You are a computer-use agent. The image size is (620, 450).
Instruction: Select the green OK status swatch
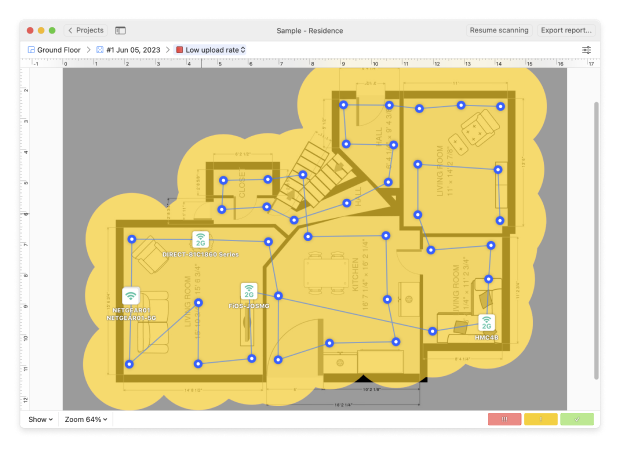click(577, 419)
